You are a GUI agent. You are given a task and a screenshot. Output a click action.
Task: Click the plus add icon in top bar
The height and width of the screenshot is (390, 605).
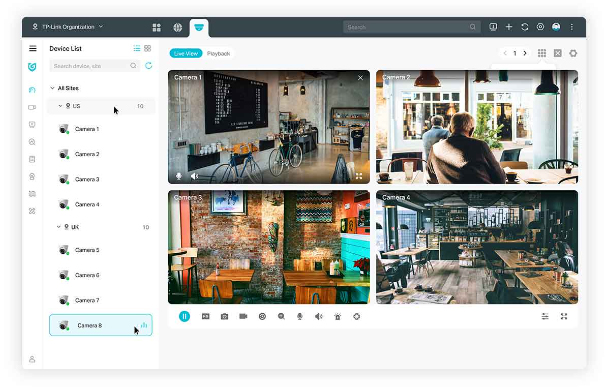click(509, 27)
